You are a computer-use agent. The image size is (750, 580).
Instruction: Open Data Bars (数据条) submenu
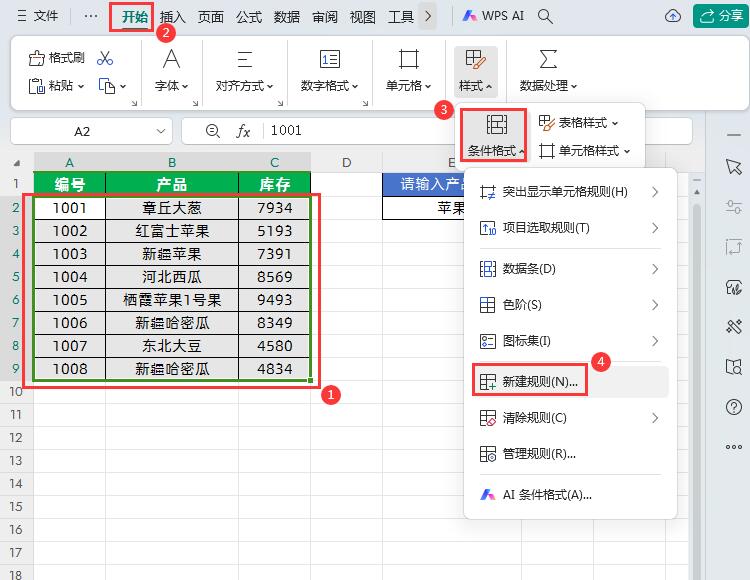[570, 269]
